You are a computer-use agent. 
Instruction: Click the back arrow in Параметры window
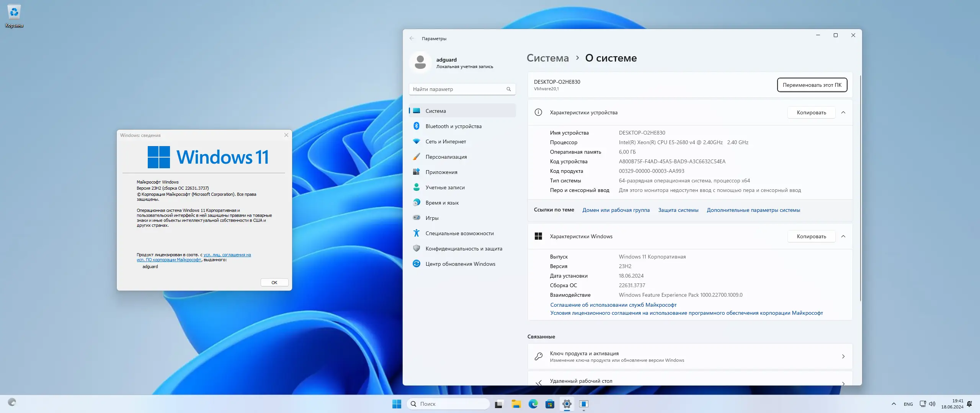click(412, 38)
